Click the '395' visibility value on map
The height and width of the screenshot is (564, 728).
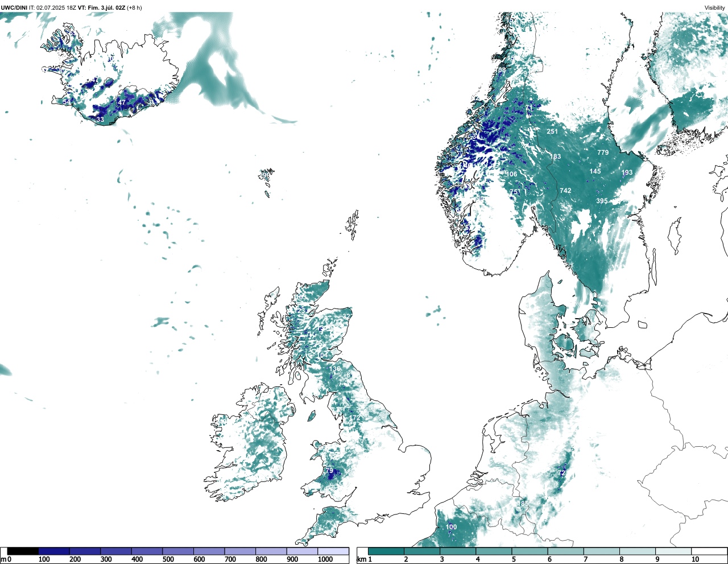(x=602, y=201)
